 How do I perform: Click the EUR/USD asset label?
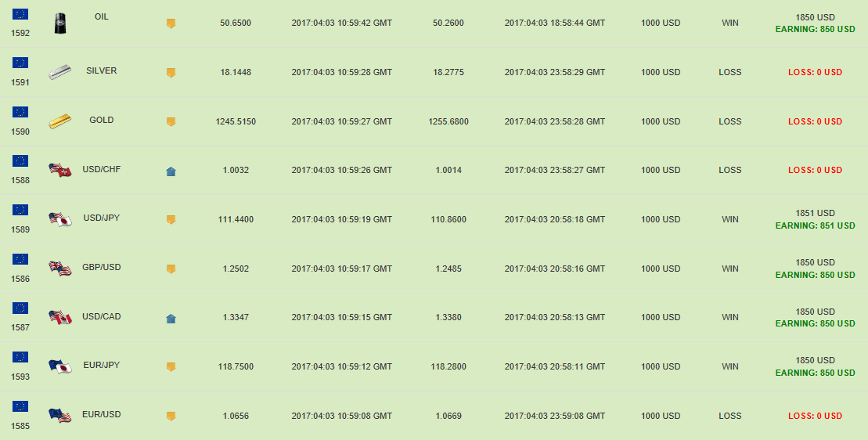pos(102,414)
